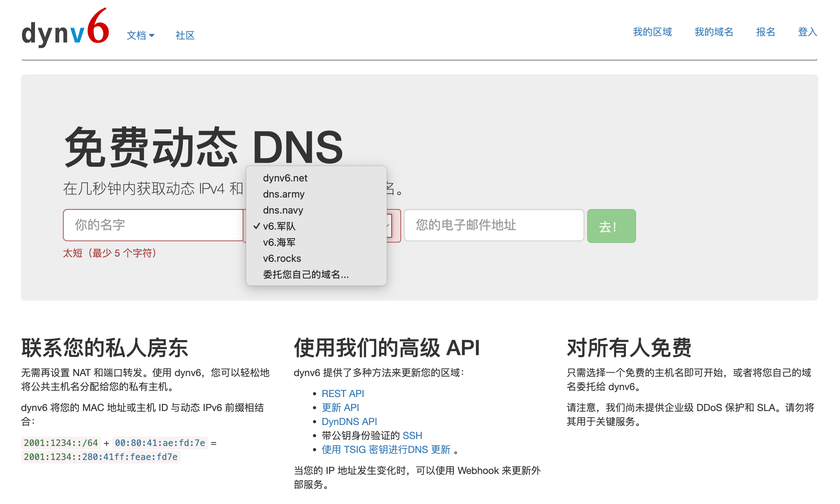The width and height of the screenshot is (840, 504).
Task: Click the 使用我们的高级 API heading
Action: (387, 348)
